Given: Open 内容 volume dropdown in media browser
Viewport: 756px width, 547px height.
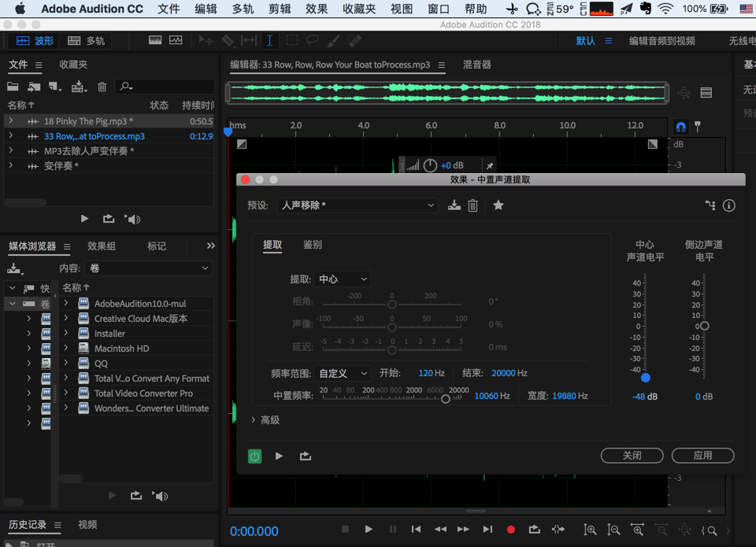Looking at the screenshot, I should click(149, 268).
